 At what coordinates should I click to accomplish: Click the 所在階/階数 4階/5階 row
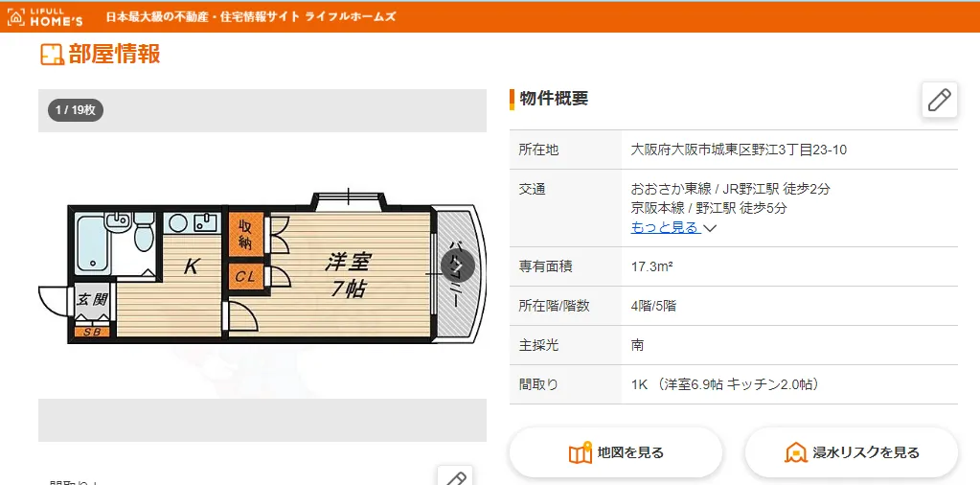coord(733,307)
